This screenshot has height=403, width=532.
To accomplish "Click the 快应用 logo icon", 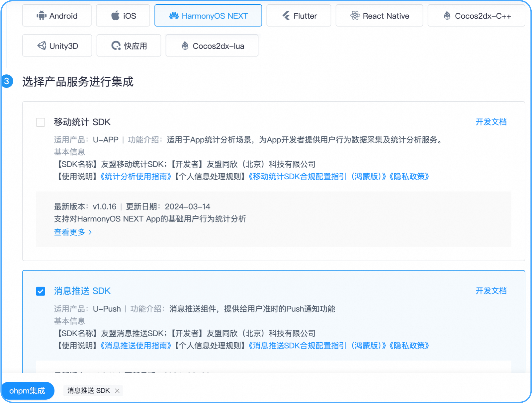I will pos(116,45).
